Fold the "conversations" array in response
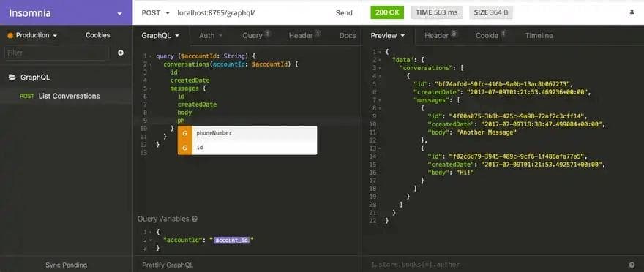 pyautogui.click(x=380, y=68)
